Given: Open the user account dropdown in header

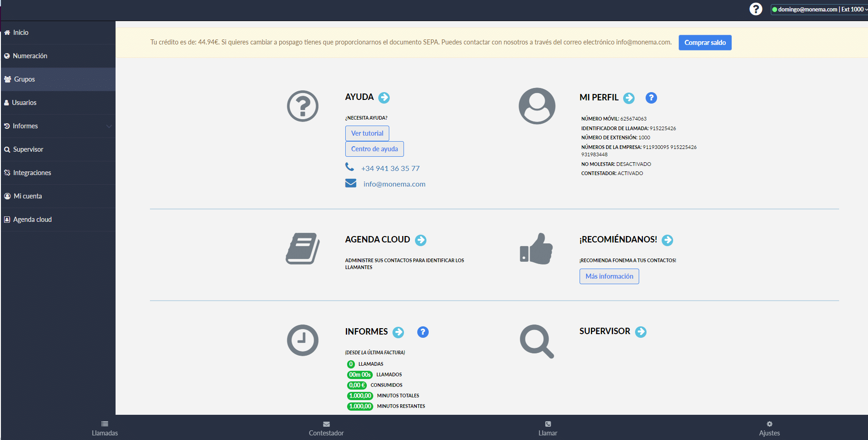Looking at the screenshot, I should pos(819,9).
